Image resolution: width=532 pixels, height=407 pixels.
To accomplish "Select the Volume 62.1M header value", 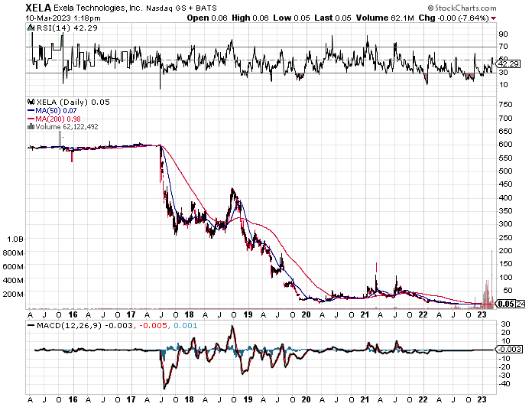I will tap(384, 18).
